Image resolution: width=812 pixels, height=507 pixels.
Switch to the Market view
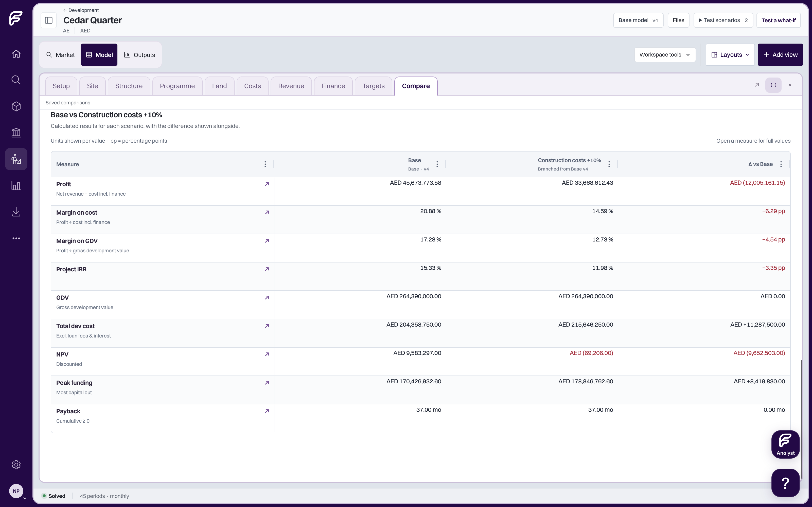[60, 55]
